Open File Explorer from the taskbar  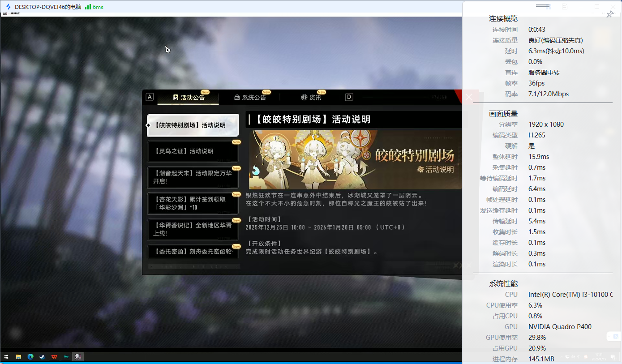pyautogui.click(x=18, y=356)
